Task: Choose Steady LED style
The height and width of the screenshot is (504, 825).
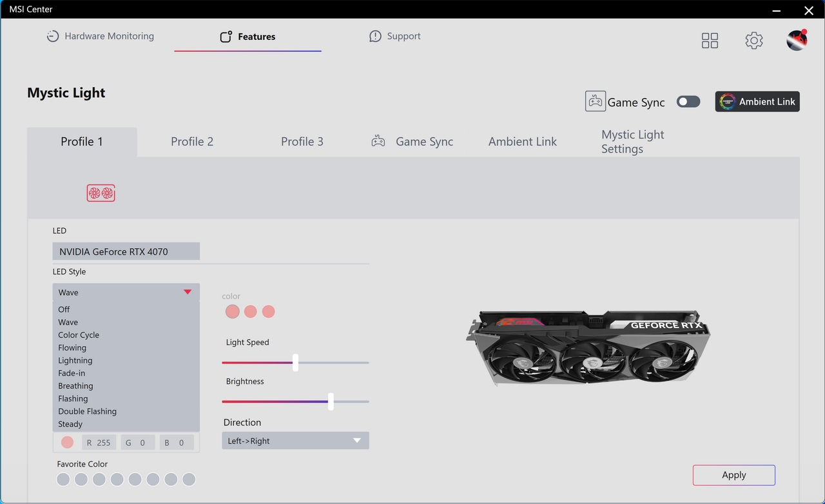Action: click(x=126, y=424)
